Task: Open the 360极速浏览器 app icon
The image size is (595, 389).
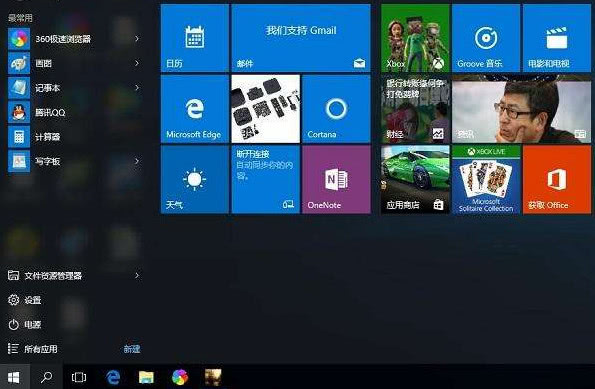Action: point(19,39)
